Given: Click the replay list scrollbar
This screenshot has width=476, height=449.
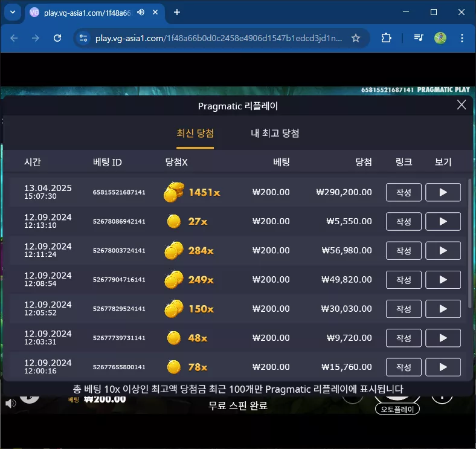Looking at the screenshot, I should click(470, 243).
